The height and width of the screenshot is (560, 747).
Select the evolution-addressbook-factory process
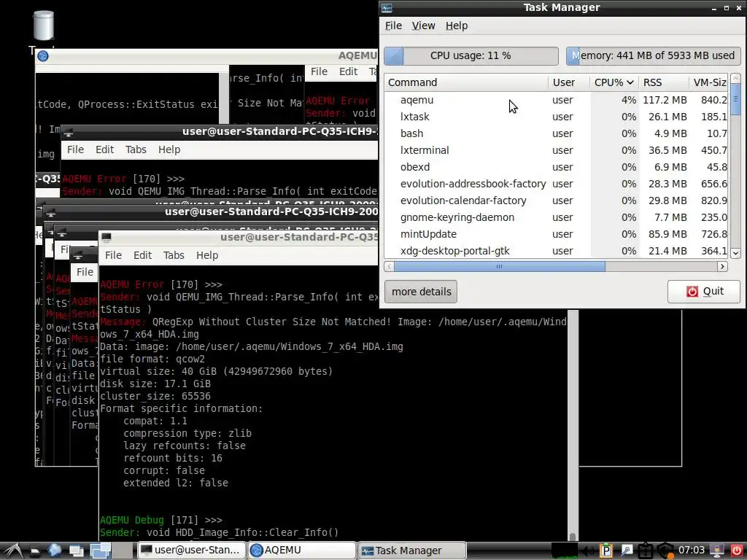(x=557, y=184)
